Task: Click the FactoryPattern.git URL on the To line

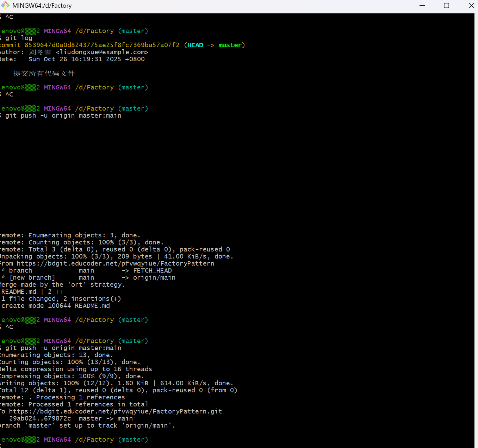Action: 115,411
